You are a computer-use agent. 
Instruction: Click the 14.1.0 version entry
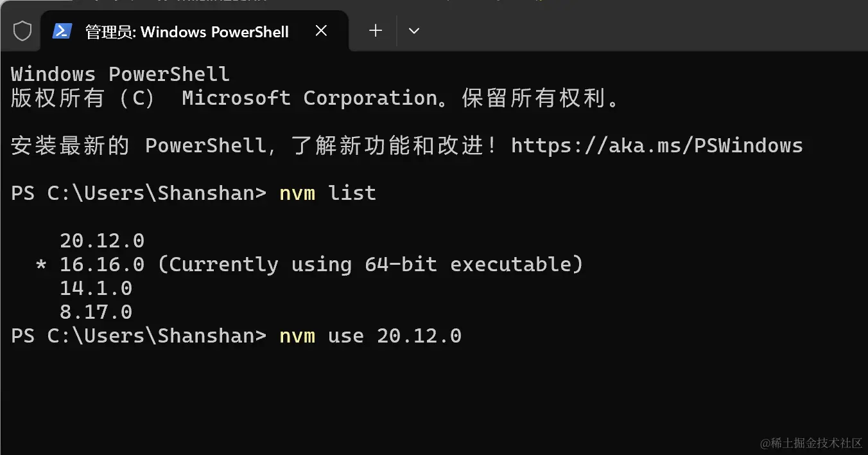click(96, 289)
